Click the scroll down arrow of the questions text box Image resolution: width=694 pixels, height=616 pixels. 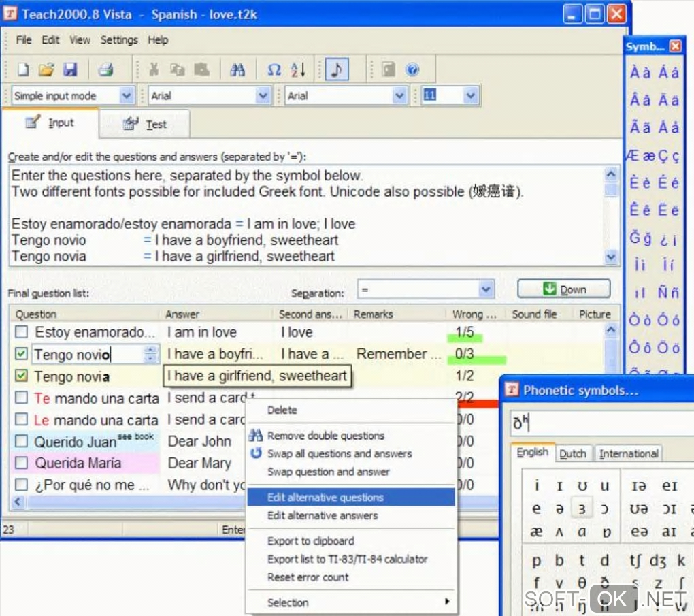(x=611, y=257)
